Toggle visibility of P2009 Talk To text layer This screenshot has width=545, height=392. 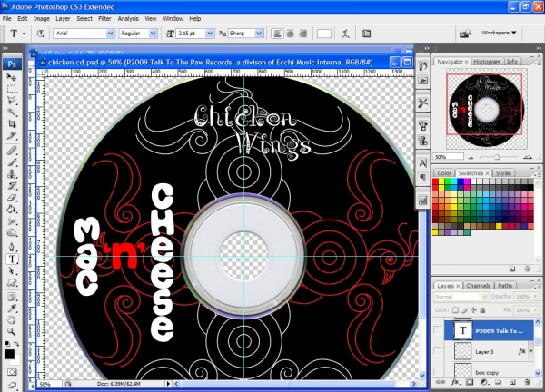(x=438, y=330)
